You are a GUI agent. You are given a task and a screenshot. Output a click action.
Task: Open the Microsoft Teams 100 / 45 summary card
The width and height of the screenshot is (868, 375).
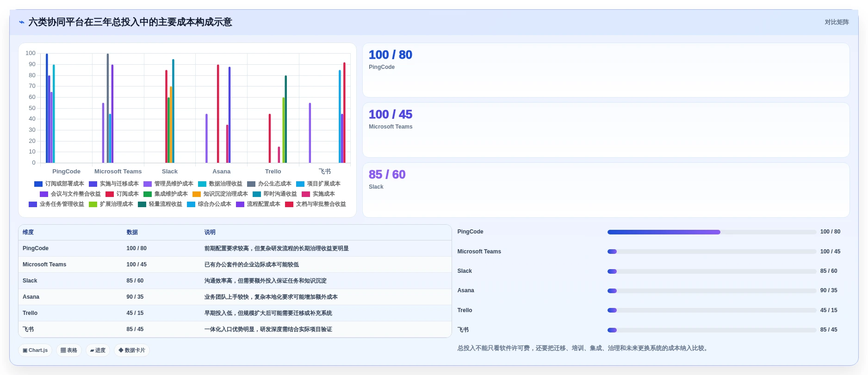tap(606, 130)
